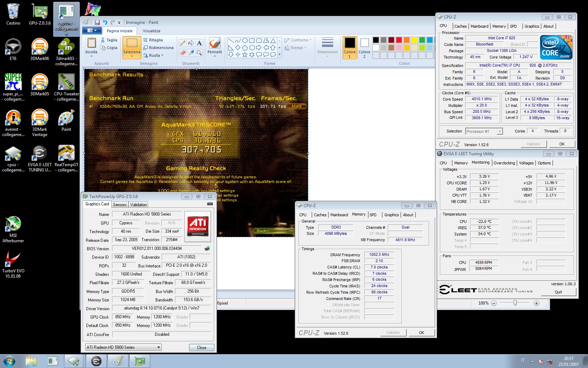Open Windows Explorer from the taskbar

(x=31, y=361)
